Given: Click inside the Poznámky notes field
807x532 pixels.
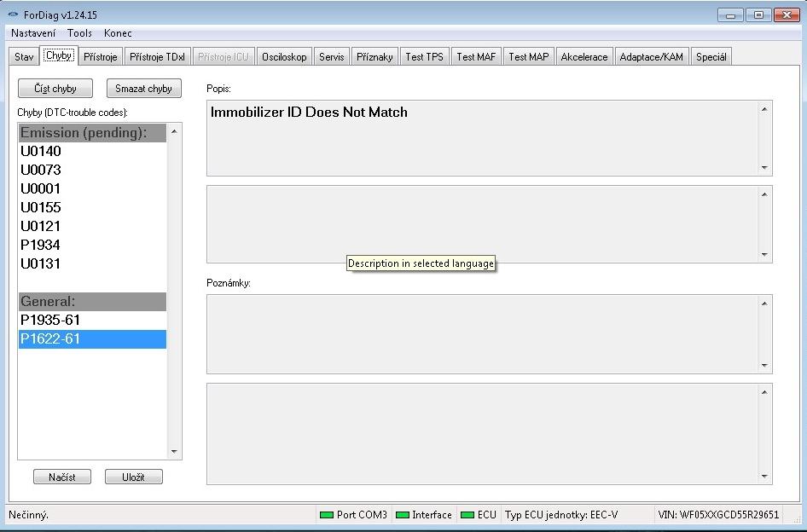Looking at the screenshot, I should pyautogui.click(x=482, y=333).
